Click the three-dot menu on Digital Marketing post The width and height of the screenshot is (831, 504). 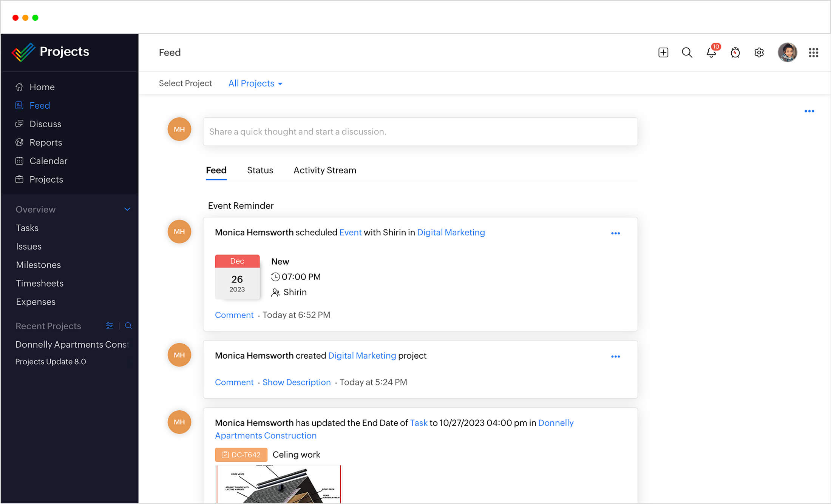[616, 356]
